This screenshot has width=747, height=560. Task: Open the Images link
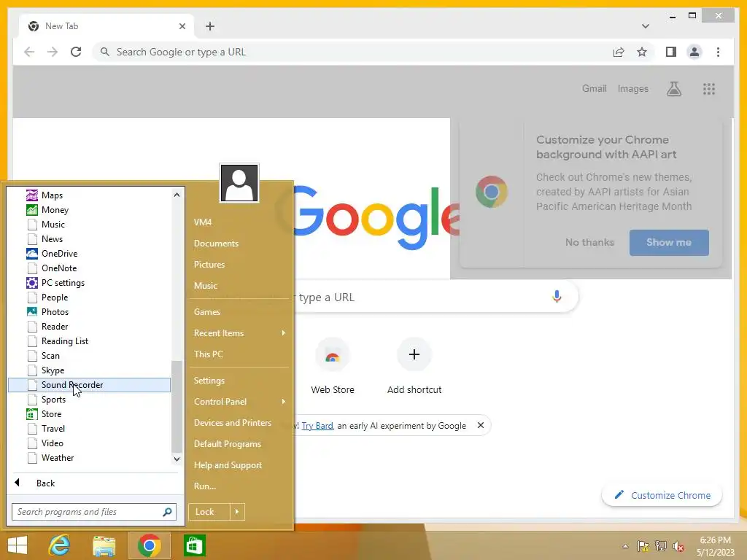pos(632,88)
